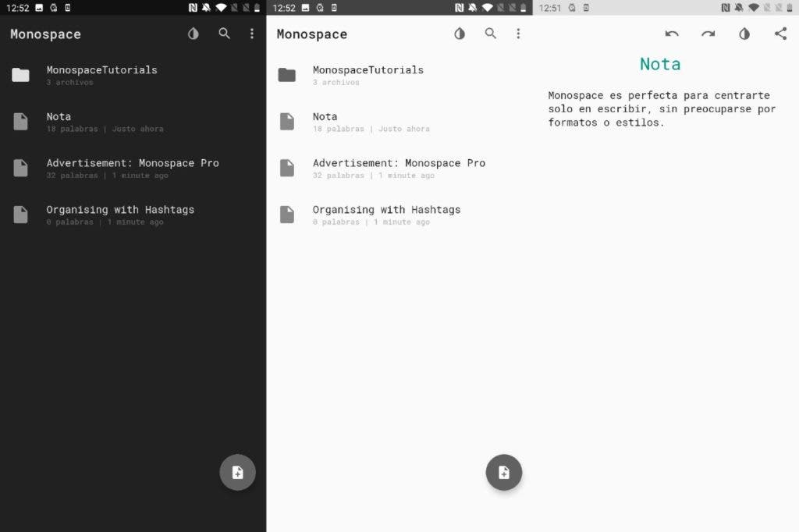The height and width of the screenshot is (532, 799).
Task: Toggle the theme in the light-themed list panel
Action: click(460, 34)
